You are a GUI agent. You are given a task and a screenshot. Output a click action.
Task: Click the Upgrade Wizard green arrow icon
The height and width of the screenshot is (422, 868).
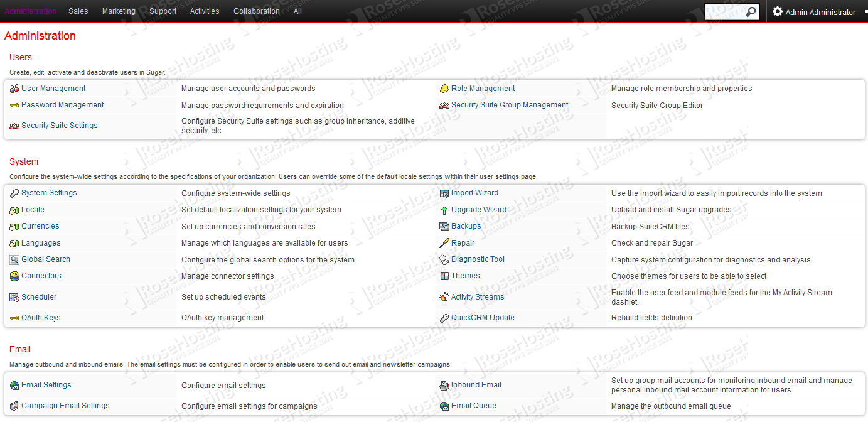click(444, 210)
